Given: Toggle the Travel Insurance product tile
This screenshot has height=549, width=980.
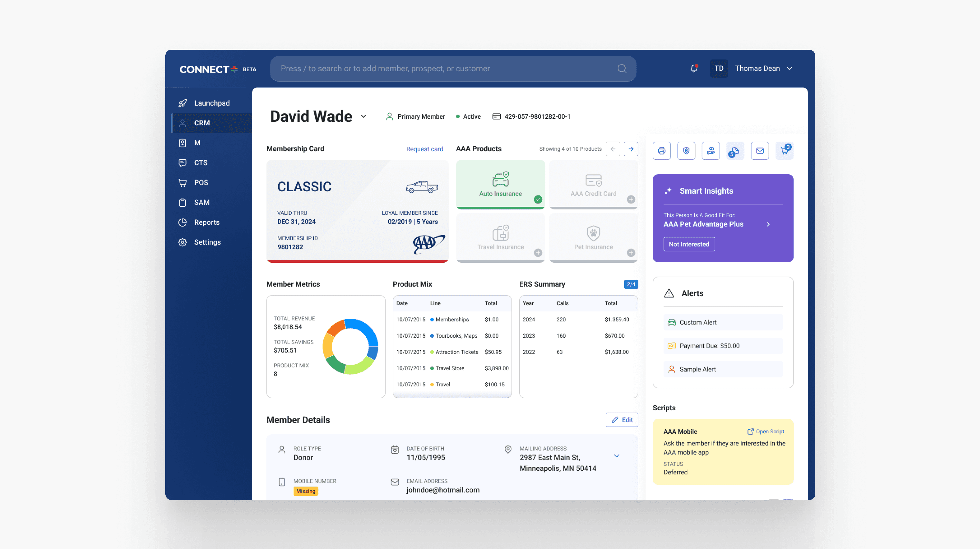Looking at the screenshot, I should pyautogui.click(x=500, y=237).
